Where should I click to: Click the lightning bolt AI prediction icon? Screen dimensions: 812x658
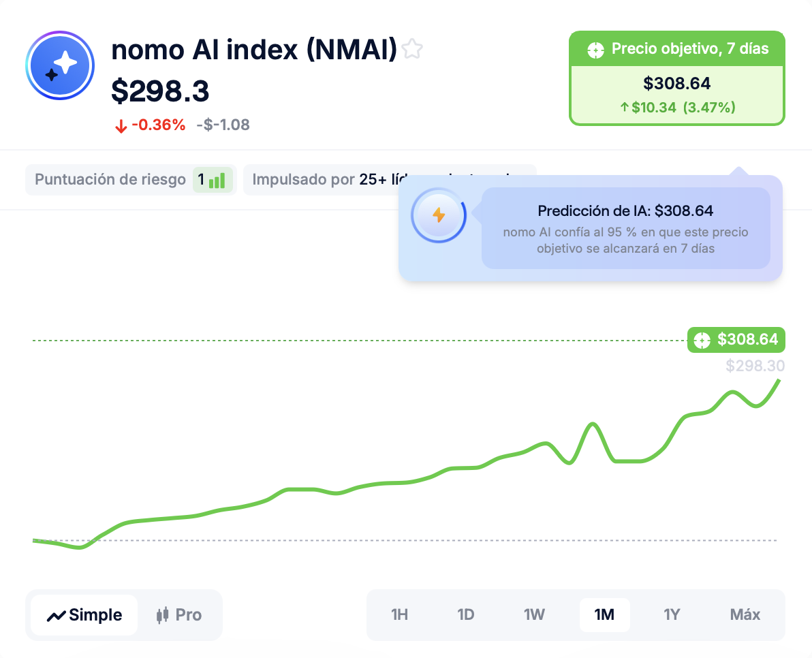pos(439,216)
